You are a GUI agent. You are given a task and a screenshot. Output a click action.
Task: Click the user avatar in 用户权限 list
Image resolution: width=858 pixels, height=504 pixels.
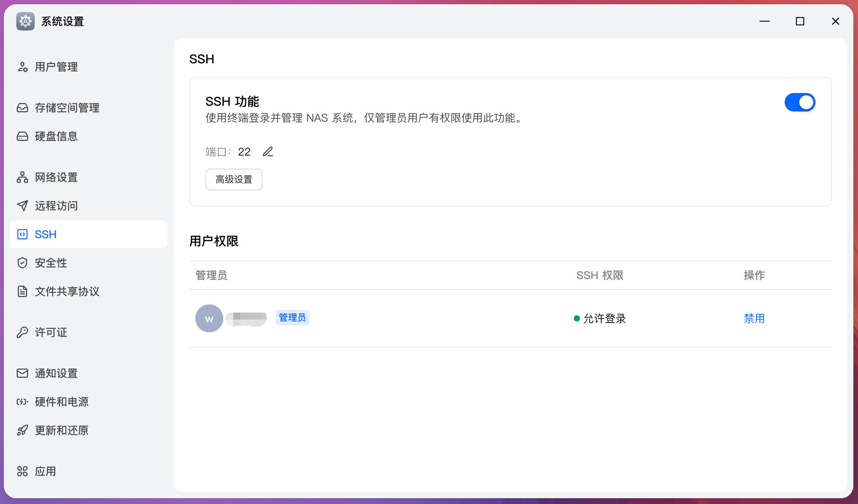209,318
